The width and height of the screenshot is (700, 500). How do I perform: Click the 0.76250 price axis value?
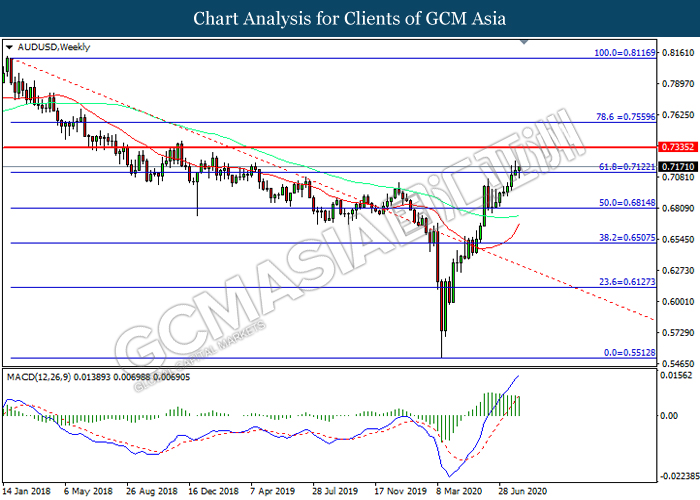point(678,115)
